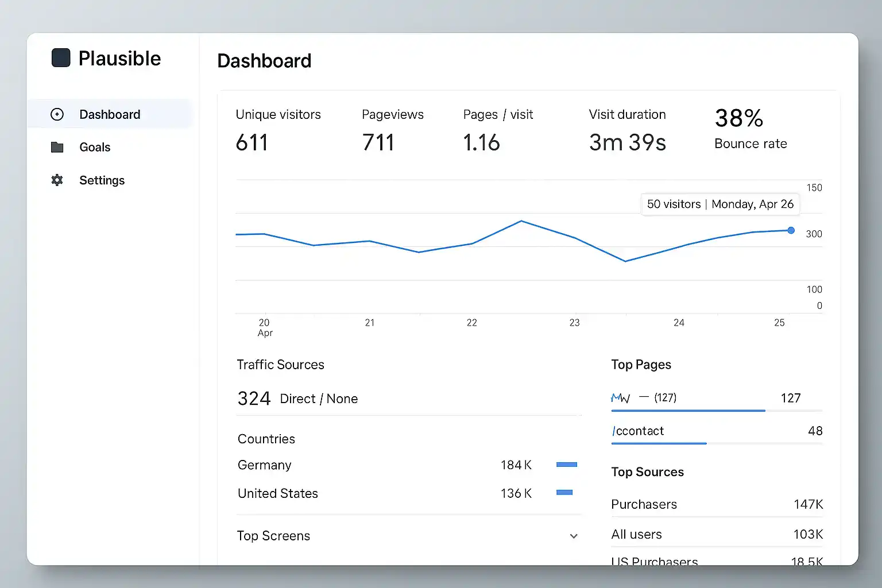Open the Top Screens section
Image resolution: width=882 pixels, height=588 pixels.
tap(273, 536)
